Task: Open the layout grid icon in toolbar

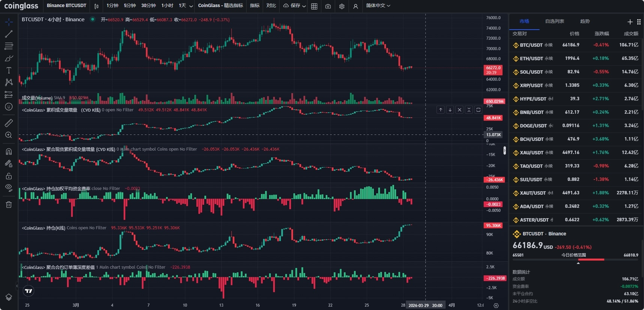Action: 314,6
